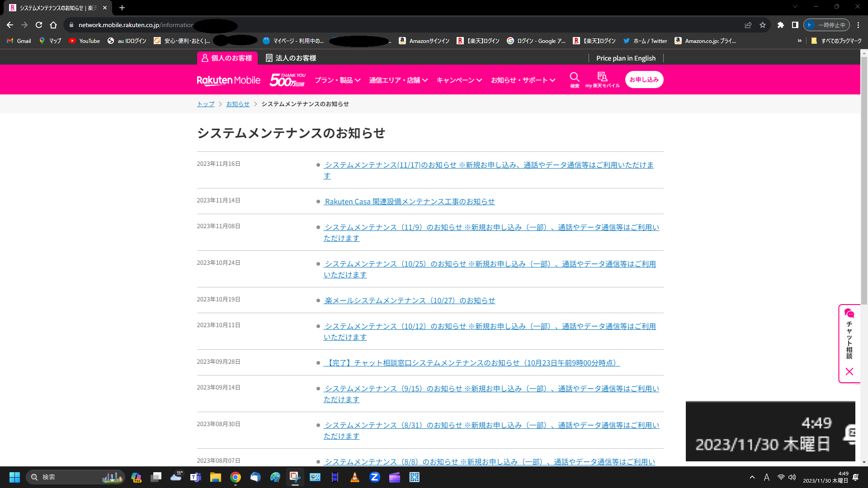The height and width of the screenshot is (488, 868).
Task: Expand the お知らせ・サポート dropdown menu
Action: coord(523,80)
